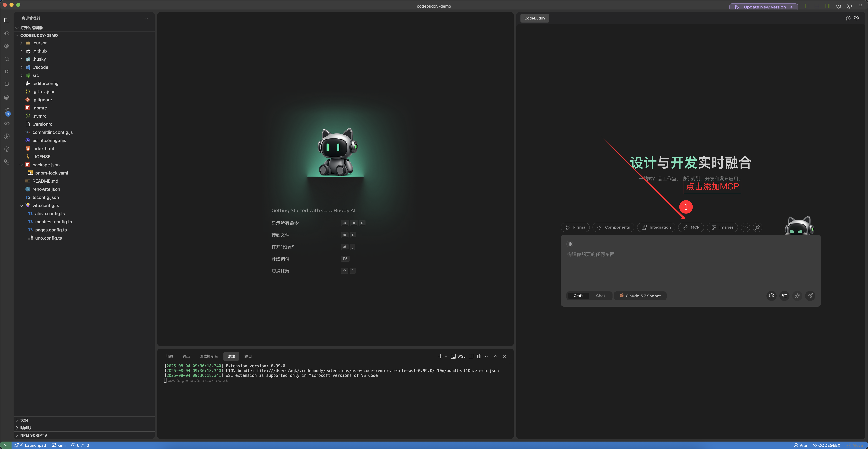
Task: Open the MCP integration picker
Action: 691,227
